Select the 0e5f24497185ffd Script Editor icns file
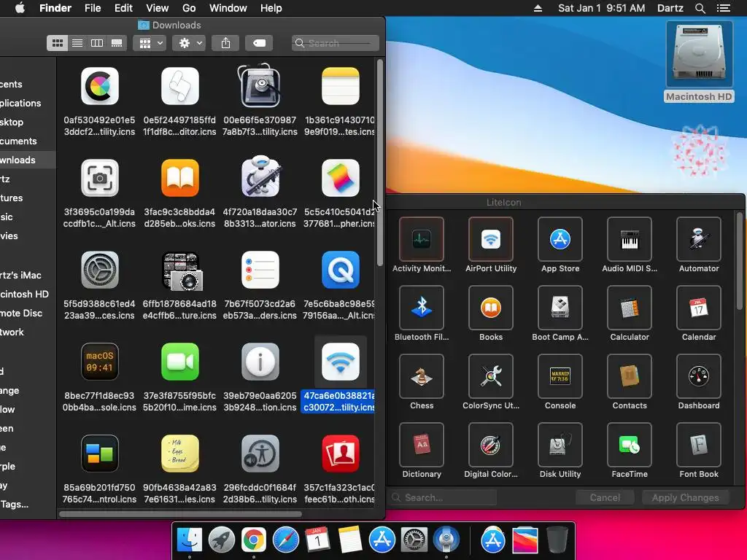This screenshot has width=747, height=560. tap(179, 86)
